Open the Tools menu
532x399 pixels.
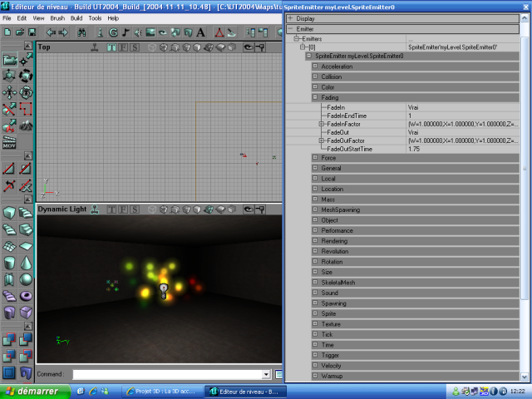(x=95, y=17)
